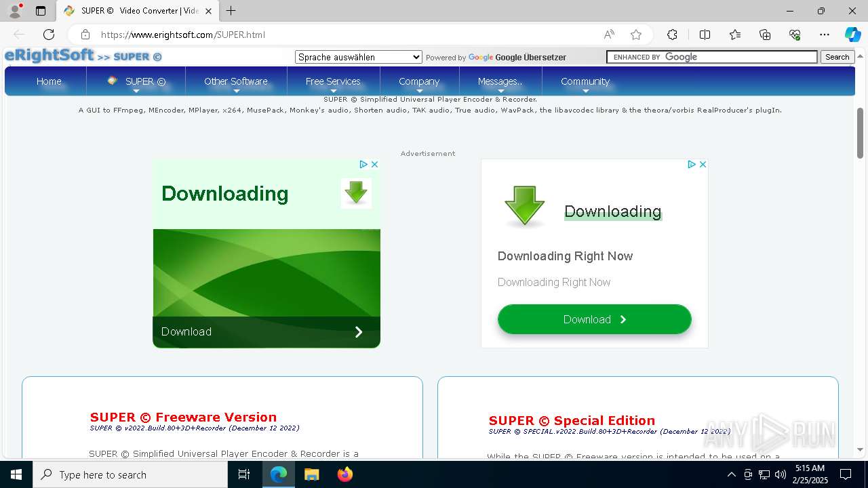Turn on the Read aloud icon
This screenshot has height=488, width=868.
click(x=609, y=35)
